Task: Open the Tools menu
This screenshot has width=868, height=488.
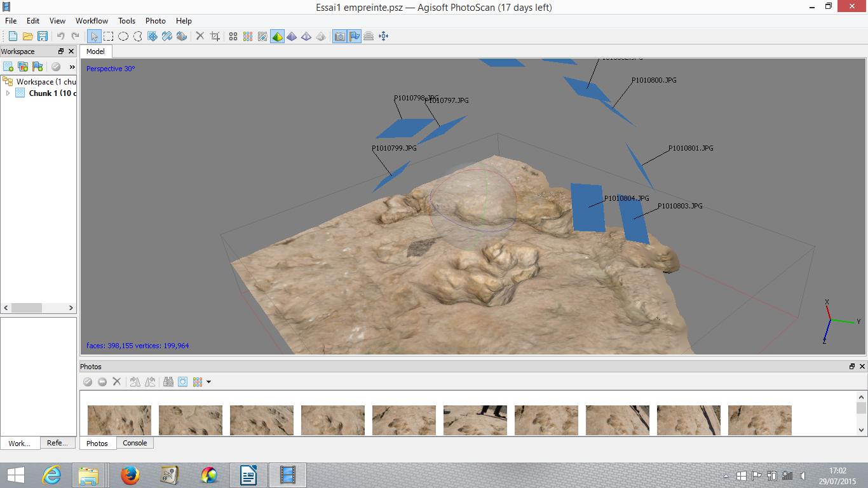Action: (126, 21)
